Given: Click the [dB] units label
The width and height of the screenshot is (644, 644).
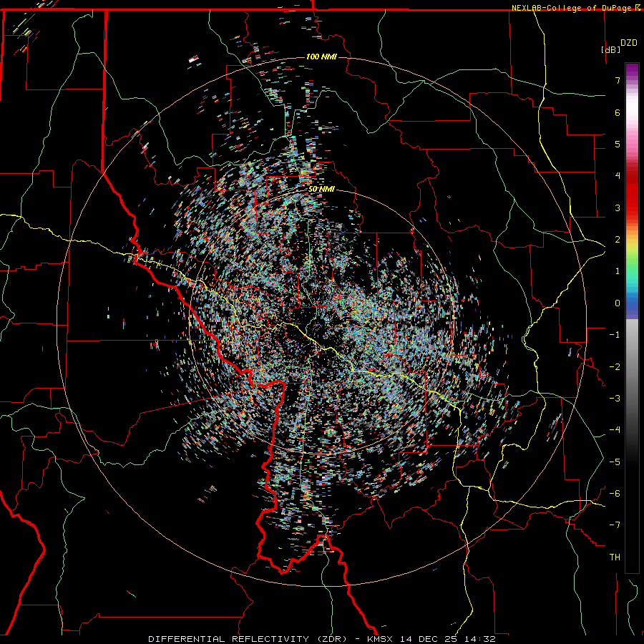Looking at the screenshot, I should [x=611, y=49].
